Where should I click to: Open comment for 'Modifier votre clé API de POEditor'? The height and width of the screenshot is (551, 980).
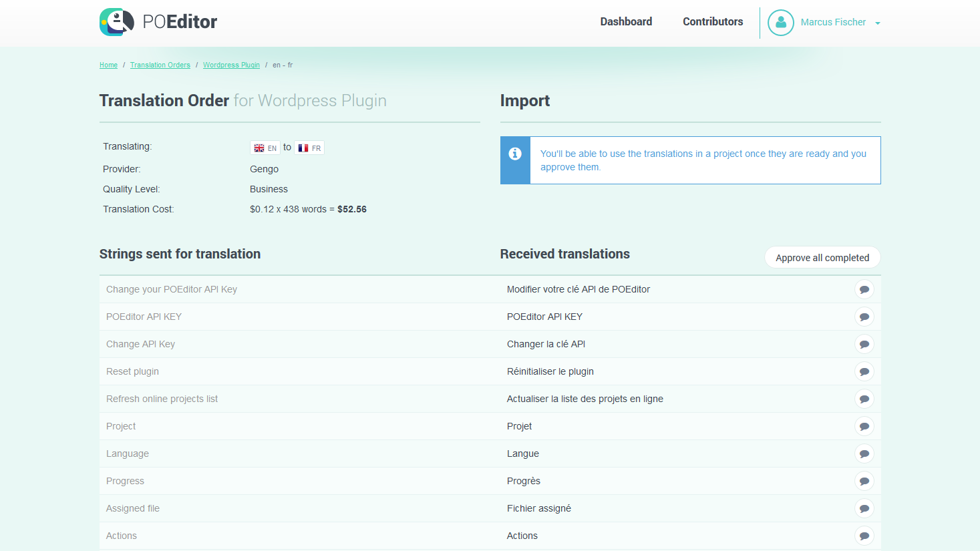tap(864, 289)
